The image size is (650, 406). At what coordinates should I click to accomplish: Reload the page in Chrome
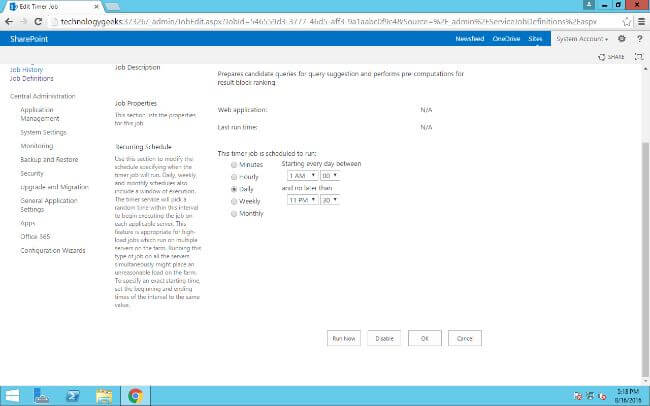(38, 22)
